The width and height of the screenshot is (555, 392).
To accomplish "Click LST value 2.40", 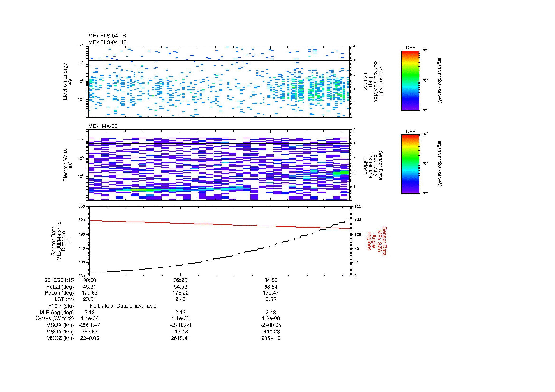I will click(x=180, y=299).
